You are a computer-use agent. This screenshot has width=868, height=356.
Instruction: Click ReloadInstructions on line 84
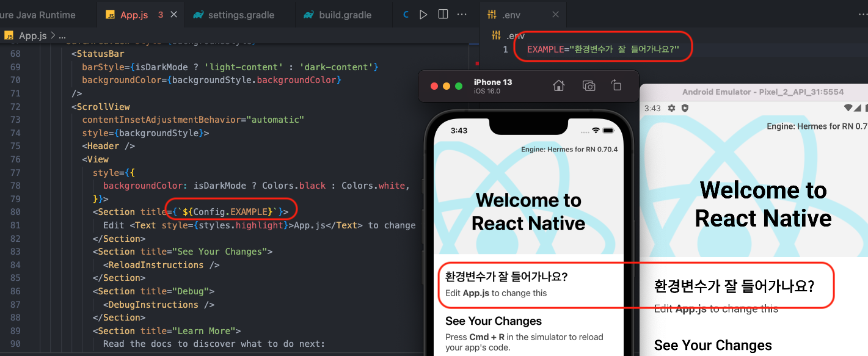point(156,265)
